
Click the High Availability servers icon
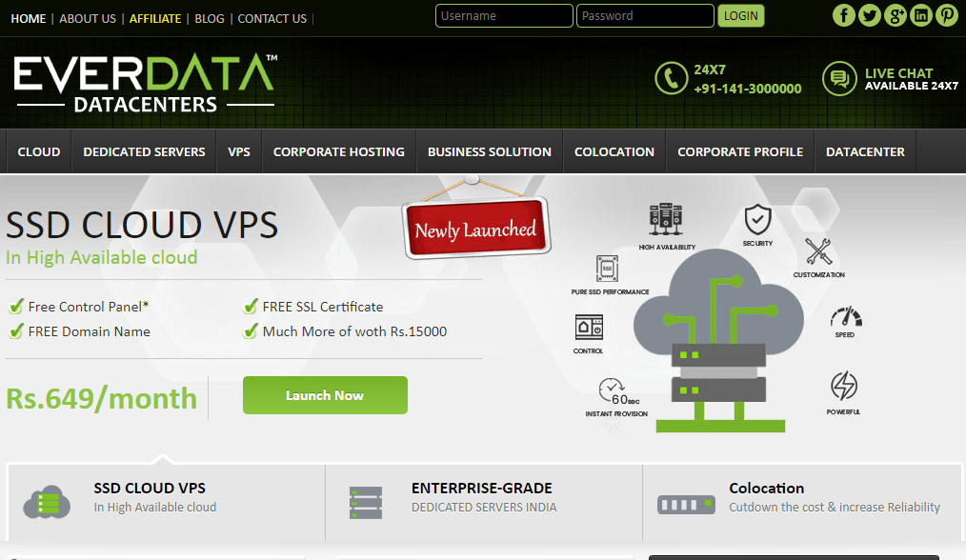coord(666,219)
